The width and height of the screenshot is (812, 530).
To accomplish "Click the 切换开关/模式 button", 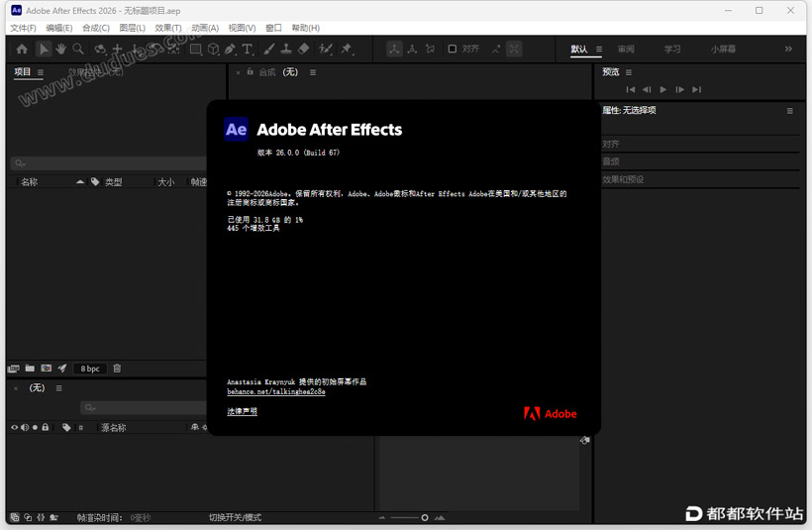I will pos(235,517).
